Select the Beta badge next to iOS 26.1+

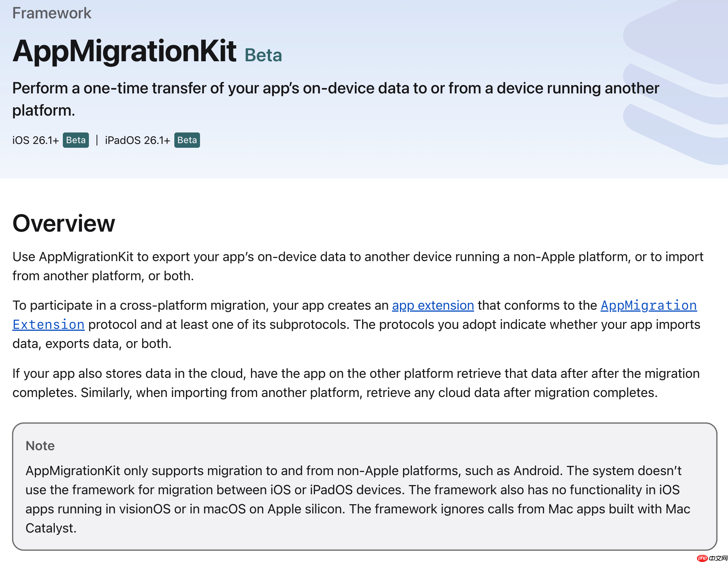(x=75, y=140)
